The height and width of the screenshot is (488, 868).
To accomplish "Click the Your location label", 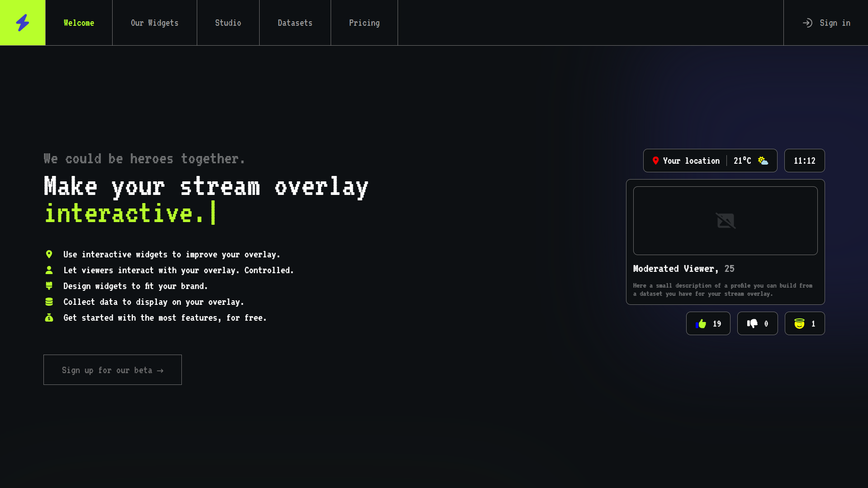I will [691, 161].
